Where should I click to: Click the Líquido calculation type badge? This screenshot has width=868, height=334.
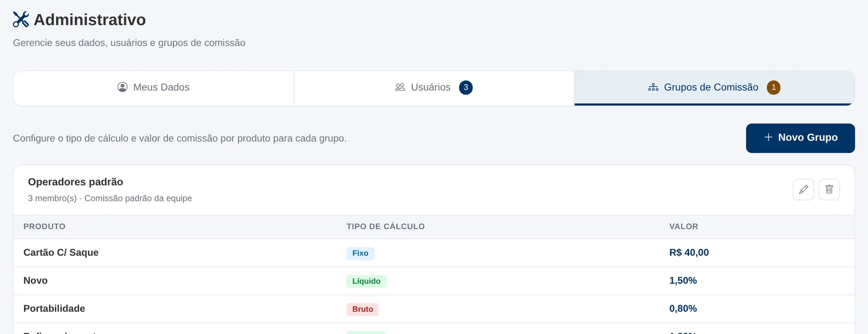367,281
